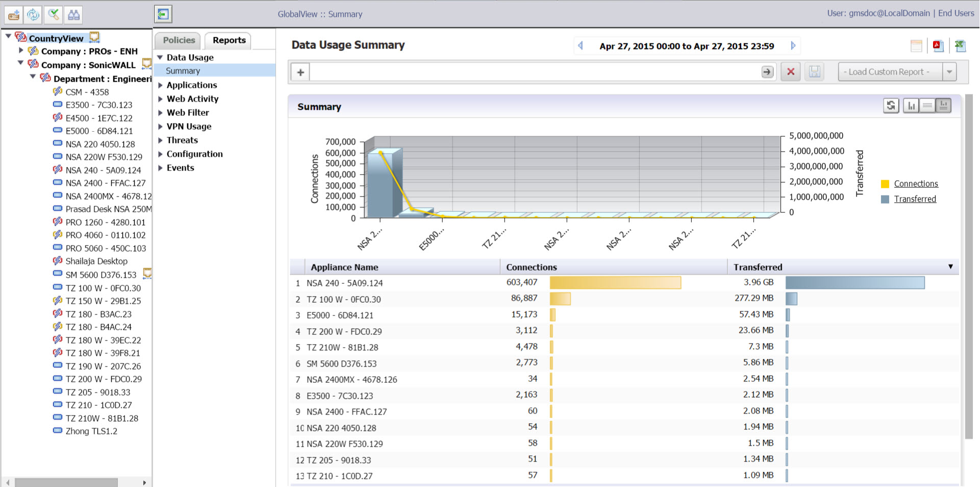
Task: Collapse Company : SonicWALL node
Action: point(20,63)
